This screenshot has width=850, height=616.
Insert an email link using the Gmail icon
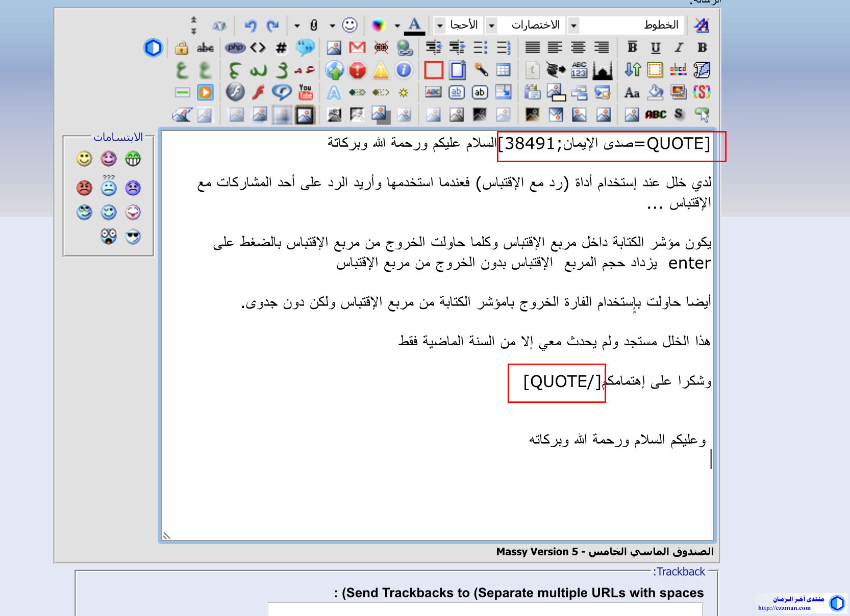click(x=357, y=47)
